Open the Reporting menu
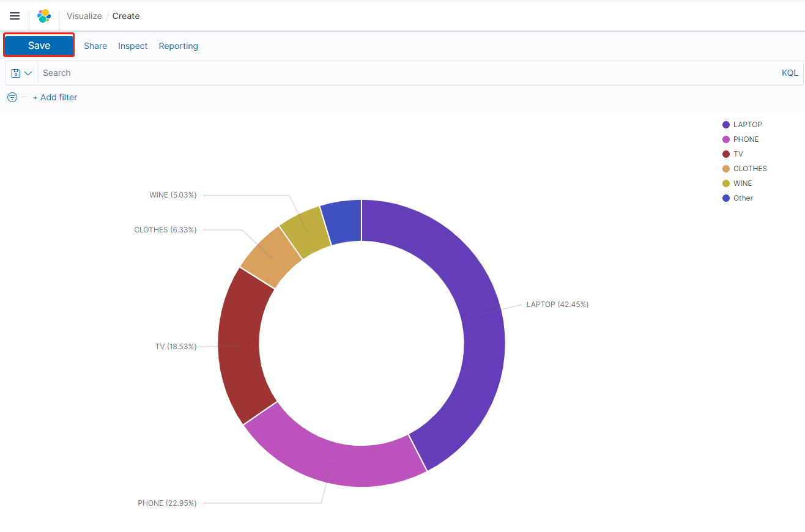The image size is (805, 532). [x=178, y=46]
